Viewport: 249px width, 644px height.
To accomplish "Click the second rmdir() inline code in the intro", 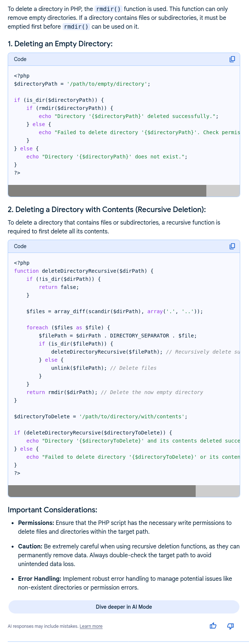I will click(76, 26).
